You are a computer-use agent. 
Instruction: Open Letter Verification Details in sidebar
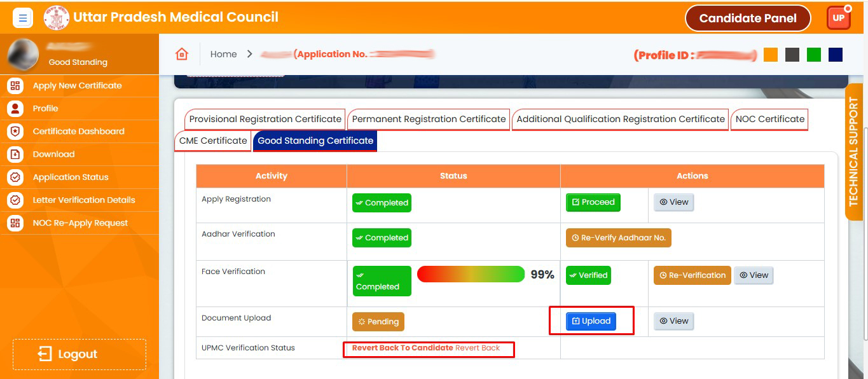[x=83, y=200]
